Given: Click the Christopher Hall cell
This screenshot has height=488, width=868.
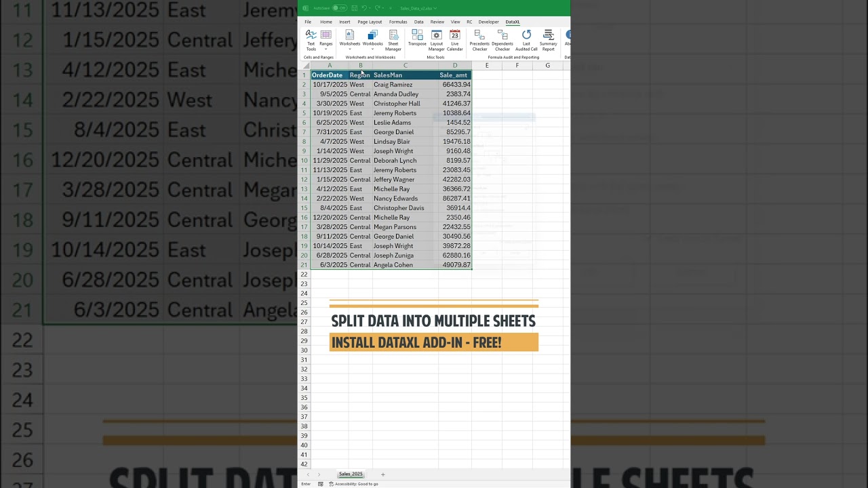Looking at the screenshot, I should pos(406,104).
